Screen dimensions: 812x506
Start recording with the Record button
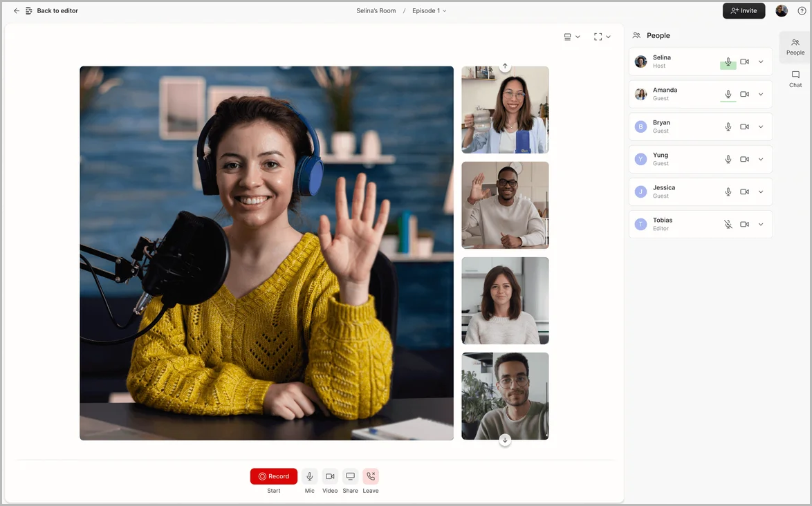click(273, 476)
